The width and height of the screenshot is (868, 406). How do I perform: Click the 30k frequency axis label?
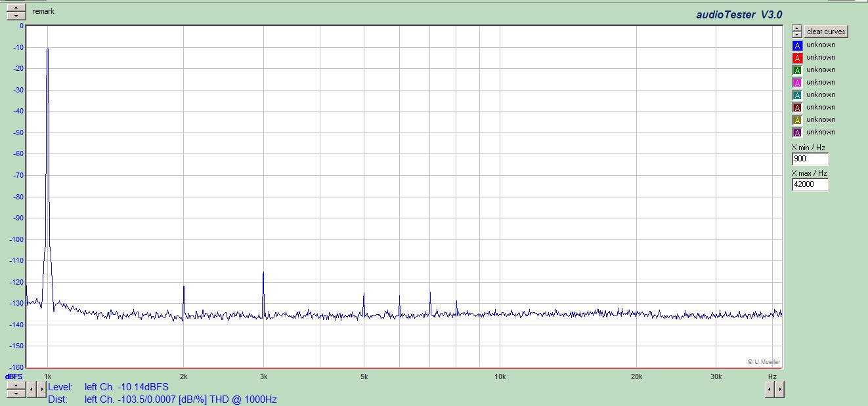(x=716, y=376)
